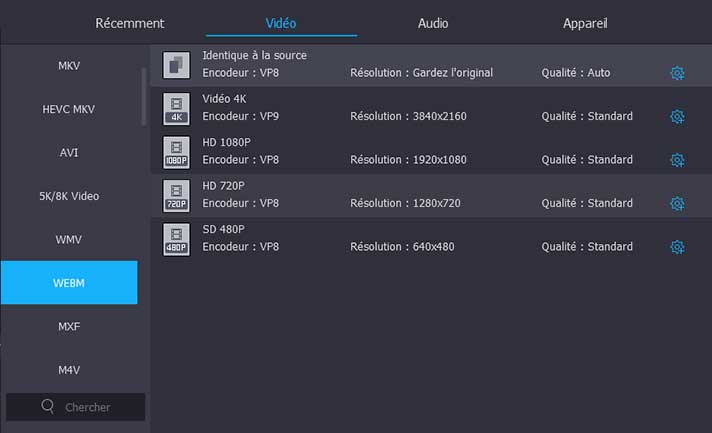Choose HEVC MKV format in sidebar
The height and width of the screenshot is (433, 712).
(x=69, y=109)
